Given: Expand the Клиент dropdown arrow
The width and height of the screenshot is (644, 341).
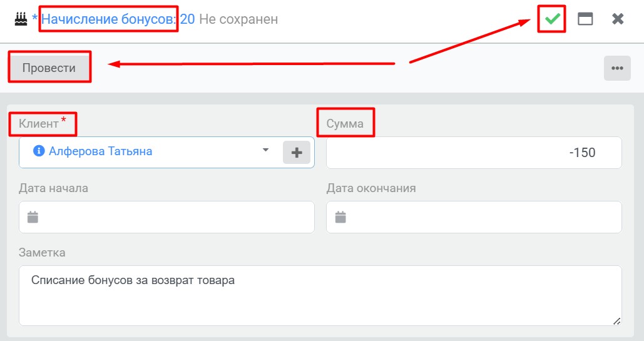Looking at the screenshot, I should point(266,150).
